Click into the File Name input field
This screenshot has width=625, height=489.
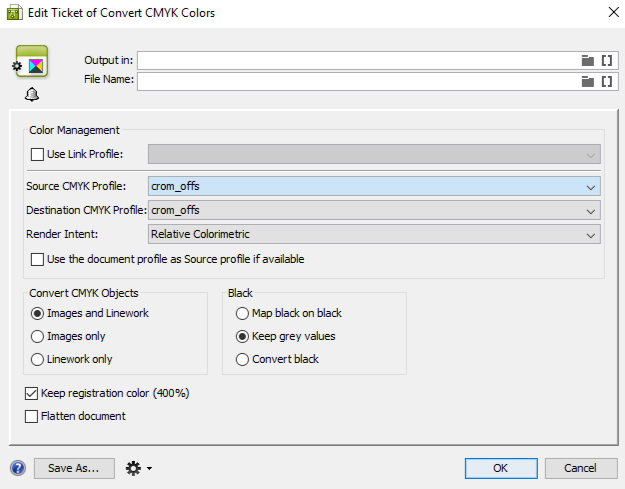358,81
